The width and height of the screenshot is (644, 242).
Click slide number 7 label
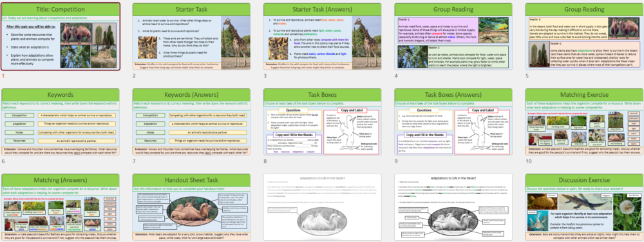(135, 161)
